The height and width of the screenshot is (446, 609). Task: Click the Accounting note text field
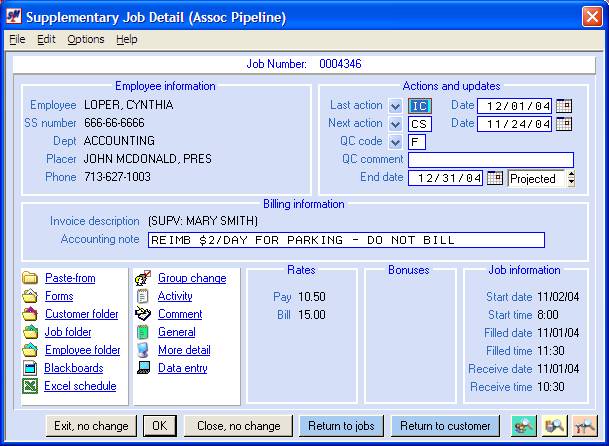pyautogui.click(x=346, y=240)
